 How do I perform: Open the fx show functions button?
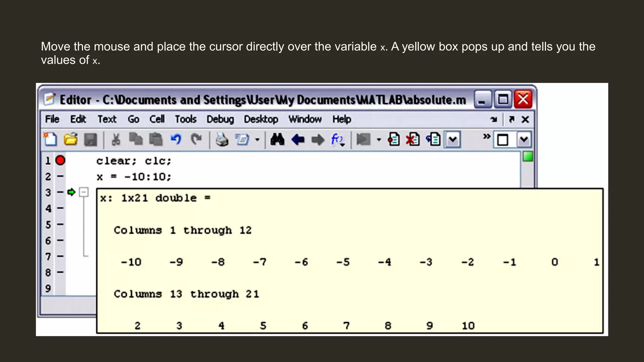pyautogui.click(x=338, y=140)
